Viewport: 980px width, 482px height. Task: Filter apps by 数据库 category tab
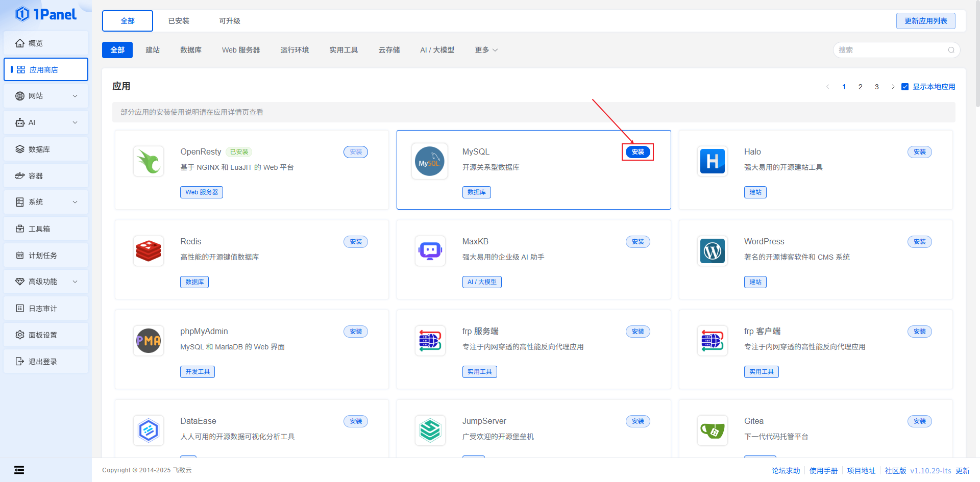[191, 50]
